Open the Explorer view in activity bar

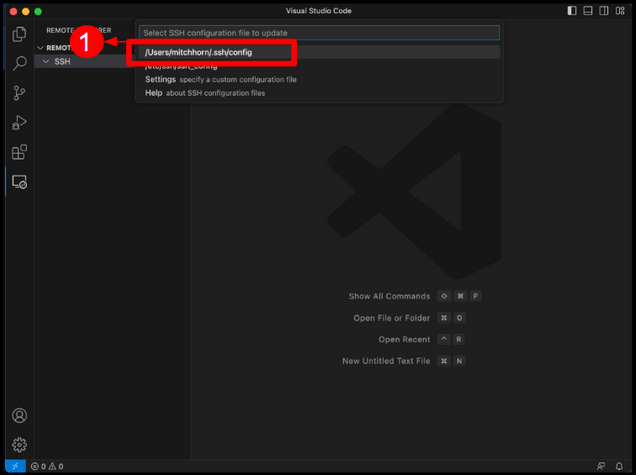(19, 34)
